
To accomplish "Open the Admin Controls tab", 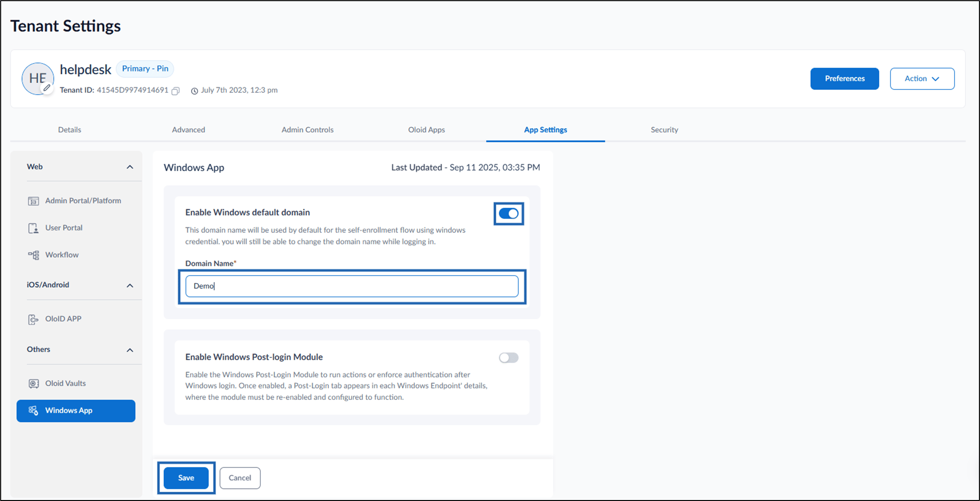I will pyautogui.click(x=308, y=130).
